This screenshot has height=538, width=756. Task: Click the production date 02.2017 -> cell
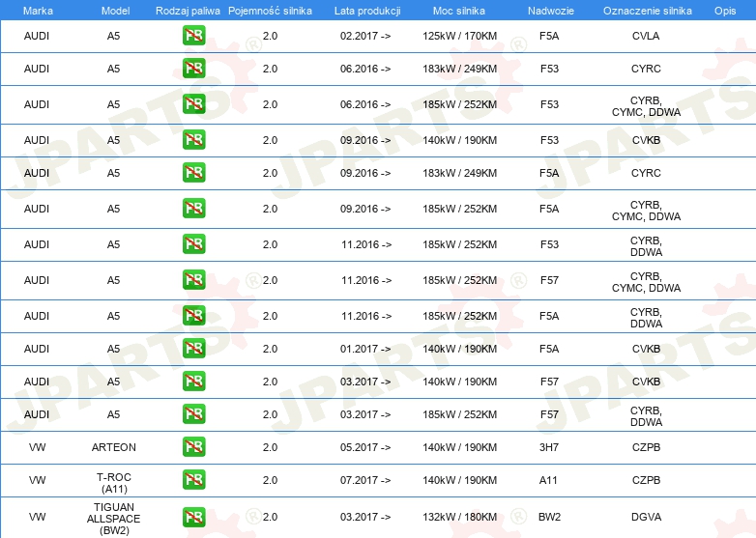click(365, 36)
